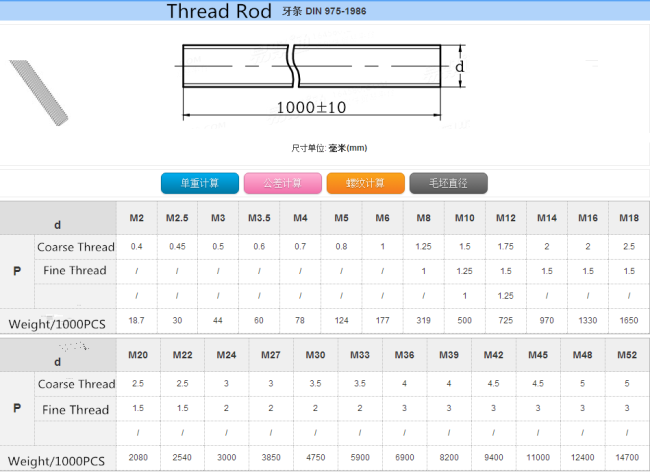Click the Thread Rod page title
The width and height of the screenshot is (650, 472).
[x=219, y=11]
